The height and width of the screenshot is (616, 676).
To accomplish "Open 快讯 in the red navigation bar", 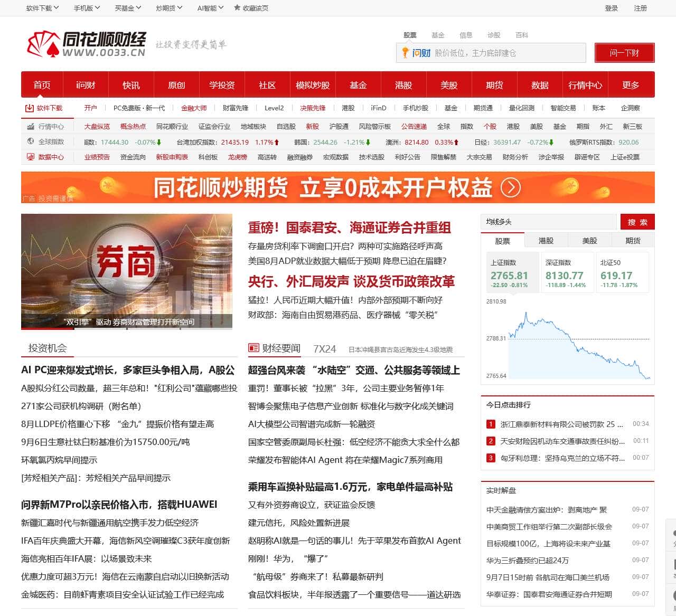I will pyautogui.click(x=131, y=85).
